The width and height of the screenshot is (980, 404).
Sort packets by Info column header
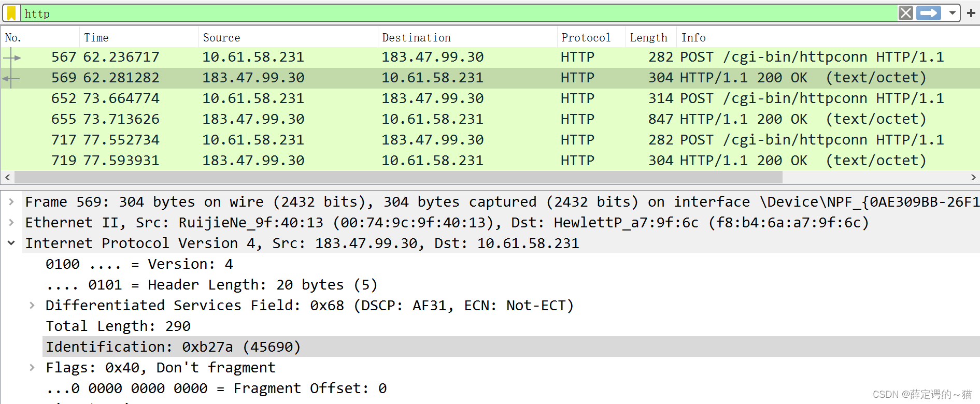point(828,37)
